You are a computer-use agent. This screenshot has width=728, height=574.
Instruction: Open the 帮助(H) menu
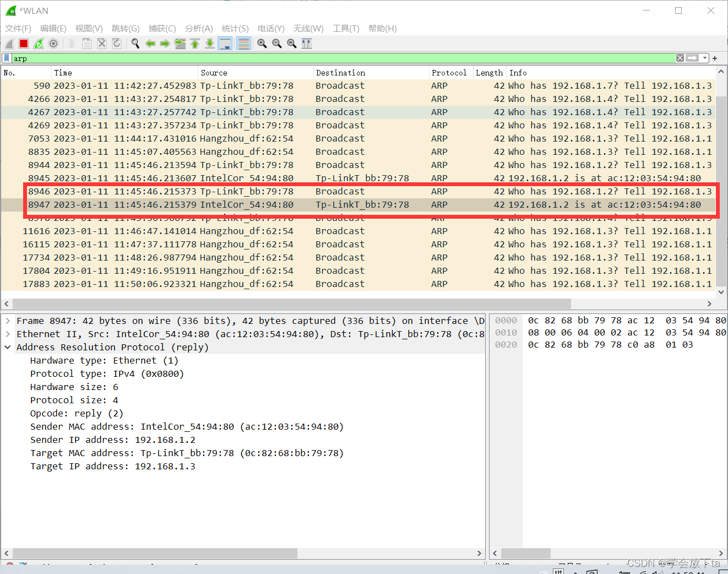pos(382,29)
